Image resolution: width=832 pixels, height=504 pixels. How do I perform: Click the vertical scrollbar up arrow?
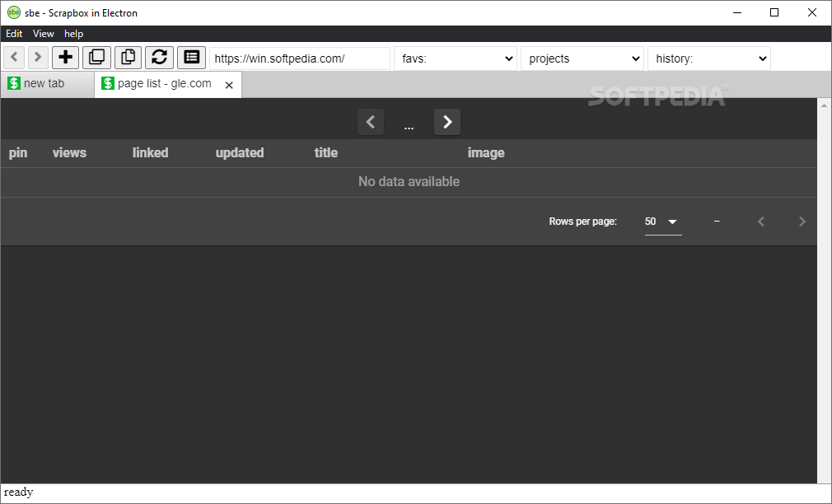[824, 105]
